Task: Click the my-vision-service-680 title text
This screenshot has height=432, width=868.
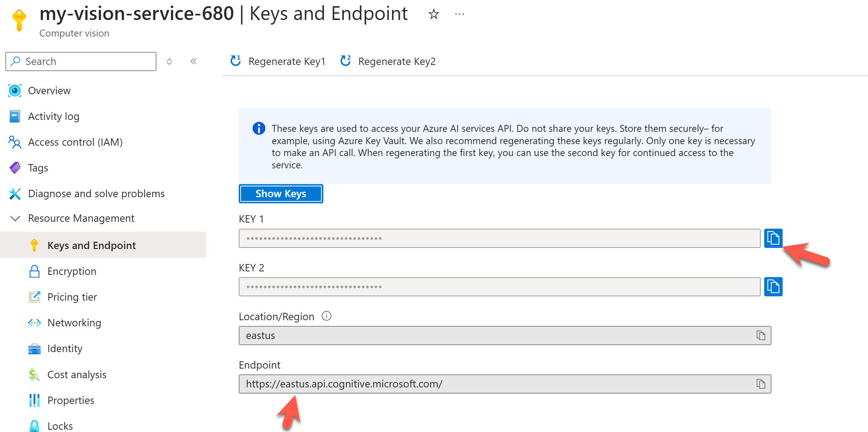Action: point(136,14)
